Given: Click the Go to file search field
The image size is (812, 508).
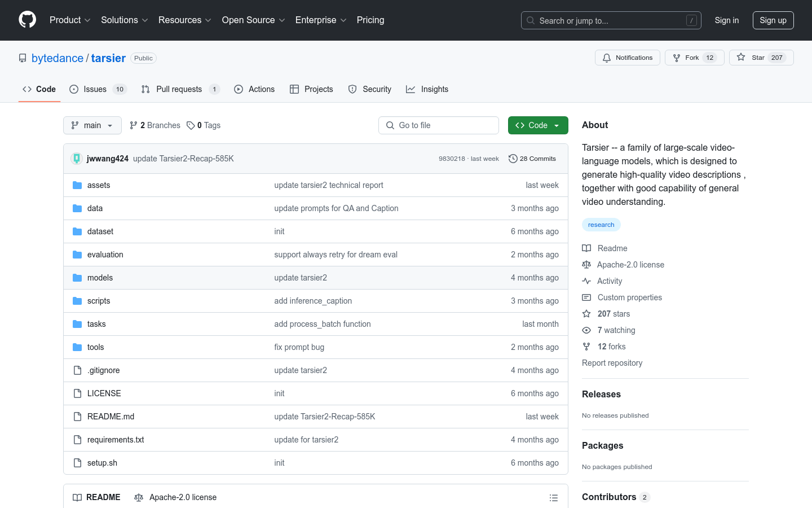Looking at the screenshot, I should click(439, 125).
